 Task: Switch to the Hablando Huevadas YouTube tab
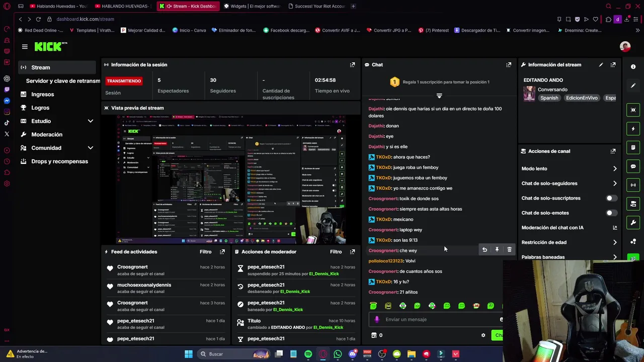pos(58,6)
